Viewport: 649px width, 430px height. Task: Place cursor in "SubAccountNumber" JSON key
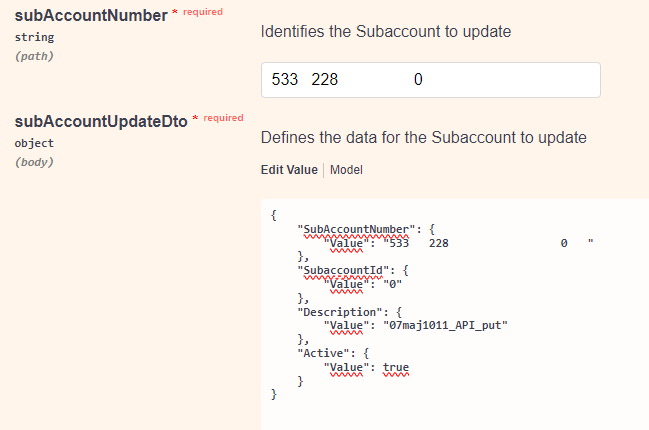pos(356,229)
